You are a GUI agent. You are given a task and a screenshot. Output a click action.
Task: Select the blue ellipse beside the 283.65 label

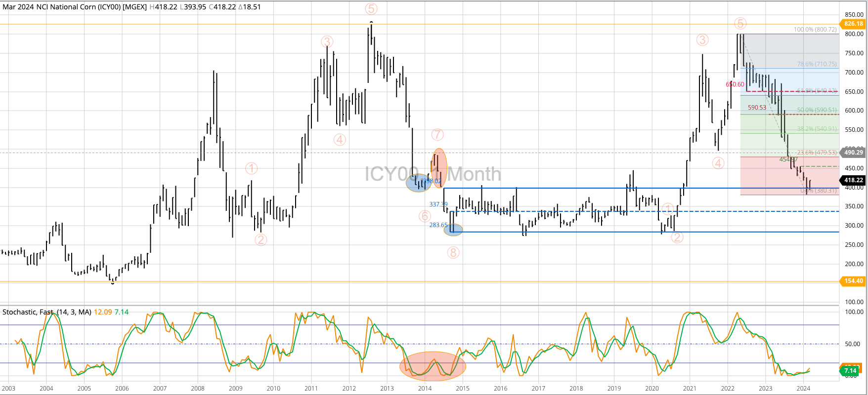click(x=453, y=230)
